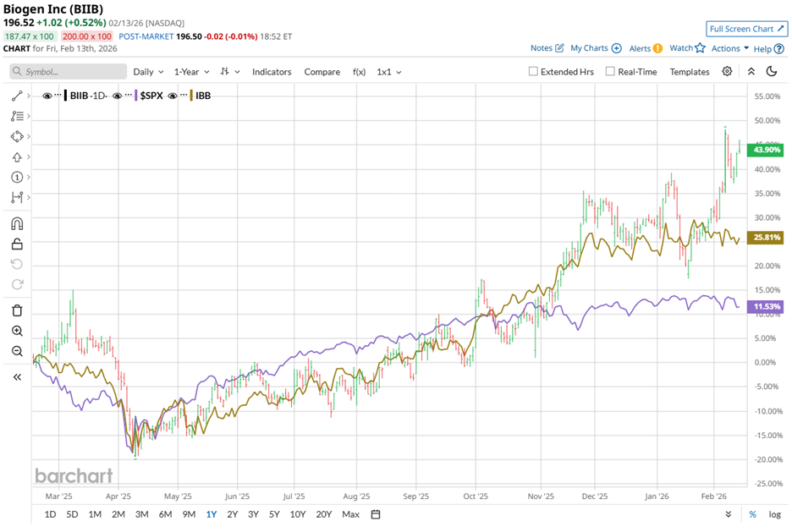This screenshot has height=532, width=792.
Task: Hide the $SPX comparison series
Action: 118,96
